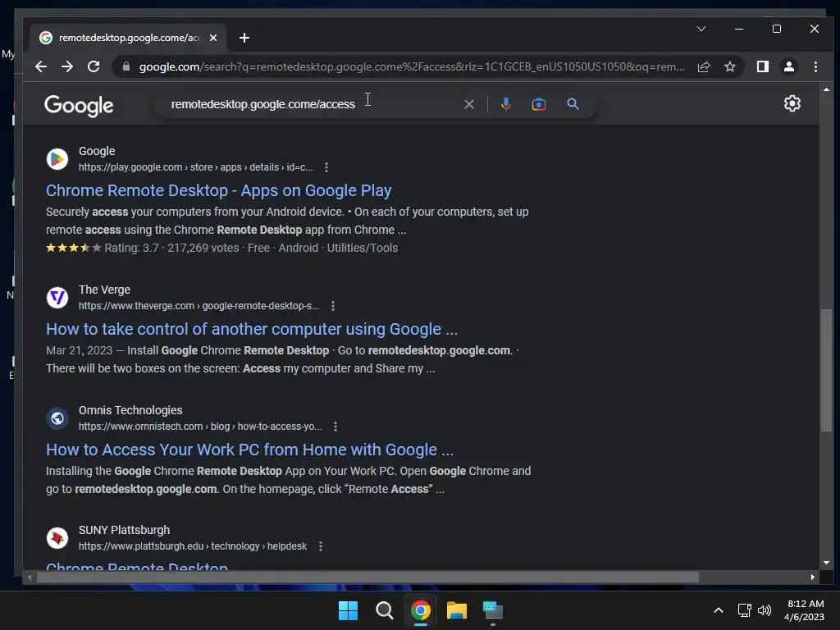Screen dimensions: 840x630
Task: Click the Chrome address bar URL
Action: 412,66
